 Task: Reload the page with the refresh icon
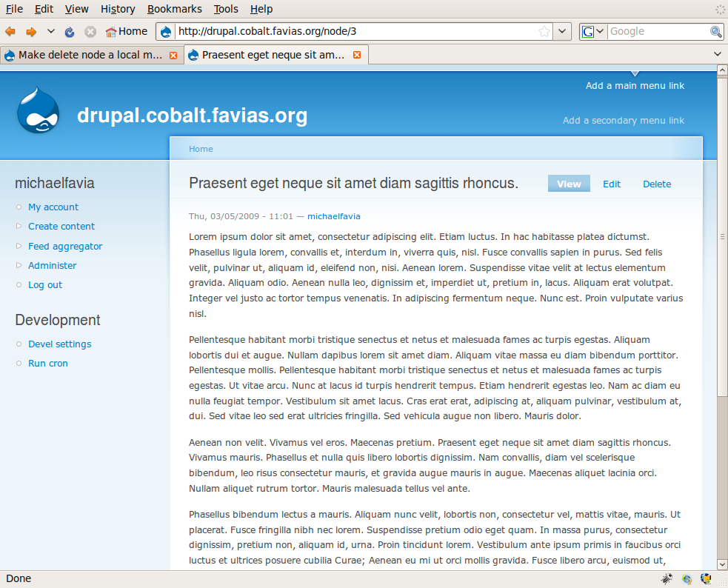tap(70, 32)
